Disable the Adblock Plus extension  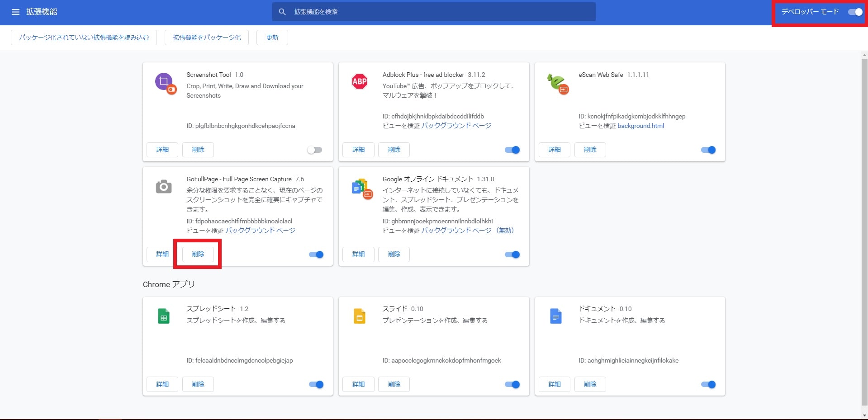coord(512,150)
